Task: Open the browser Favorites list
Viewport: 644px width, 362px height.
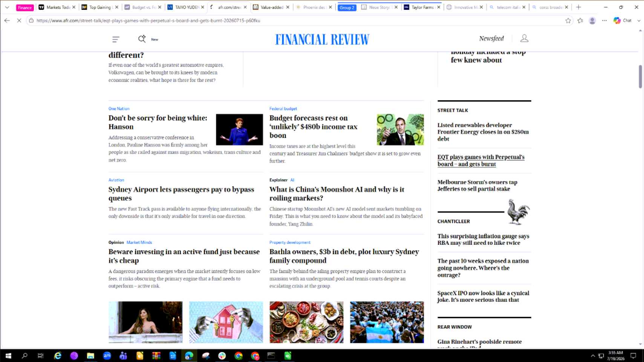Action: tap(580, 20)
